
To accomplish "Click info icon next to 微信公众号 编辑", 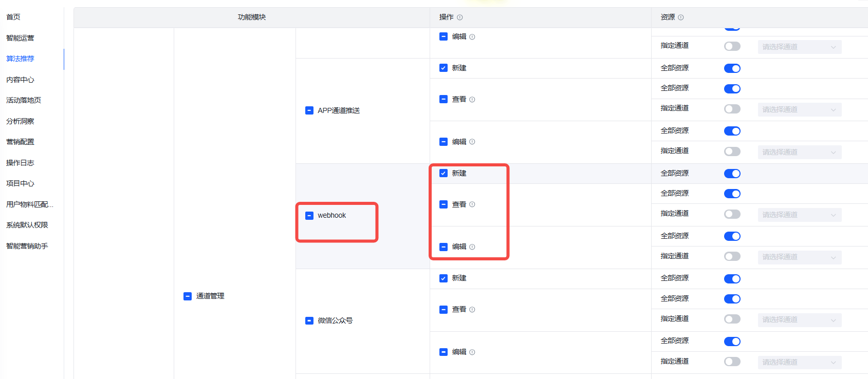I will 472,352.
